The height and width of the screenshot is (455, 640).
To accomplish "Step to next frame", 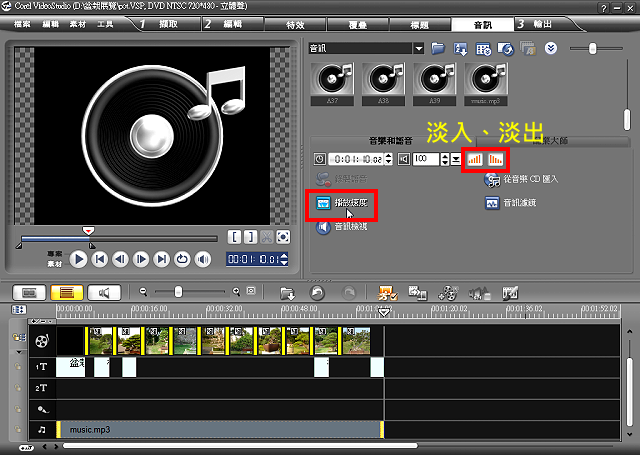I will [141, 259].
